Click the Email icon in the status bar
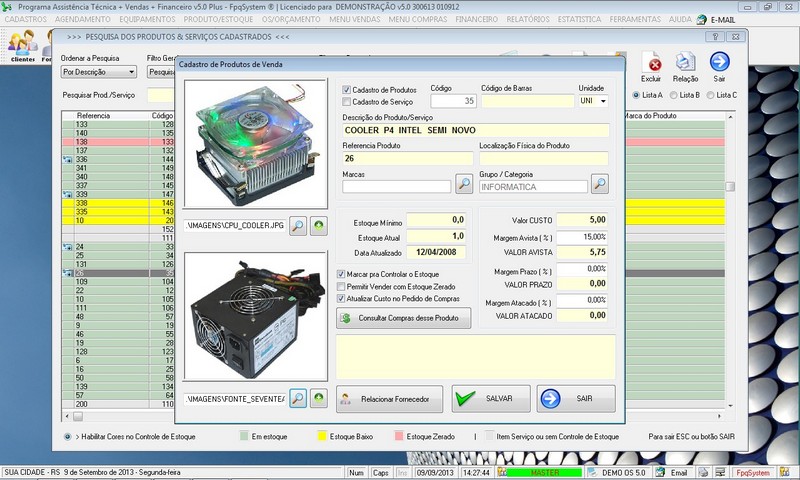Image resolution: width=800 pixels, height=480 pixels. 660,472
